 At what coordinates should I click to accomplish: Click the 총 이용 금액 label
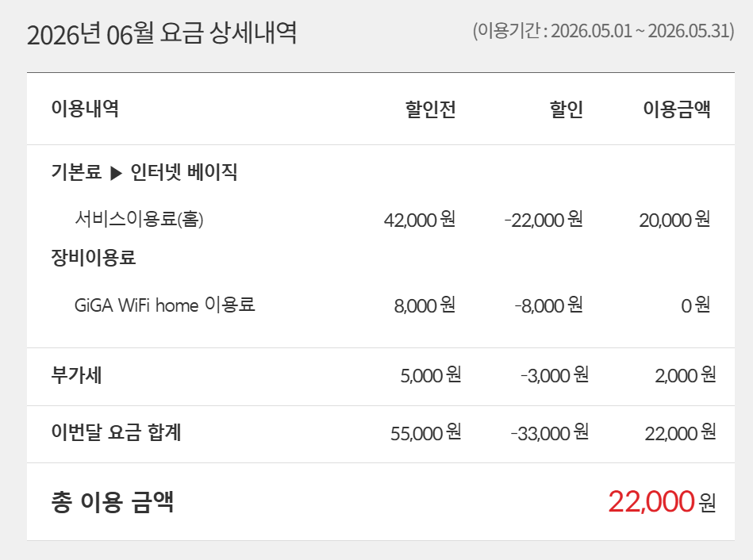113,502
